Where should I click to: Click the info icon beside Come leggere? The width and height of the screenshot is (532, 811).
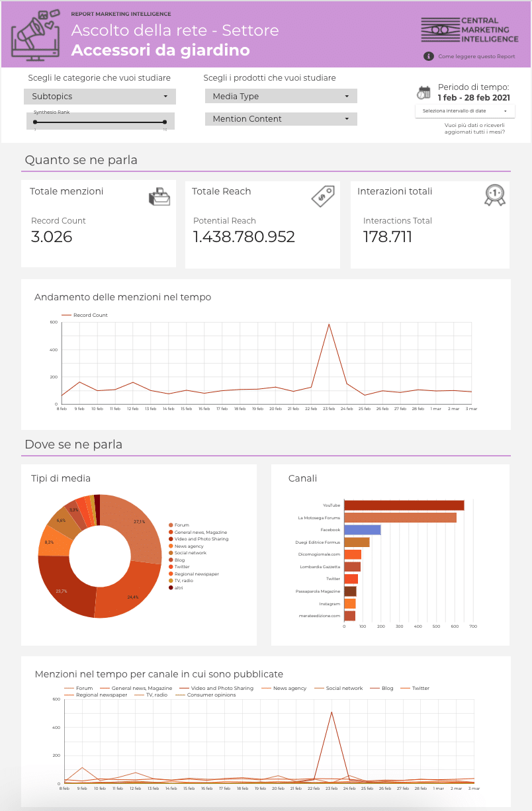[x=429, y=56]
